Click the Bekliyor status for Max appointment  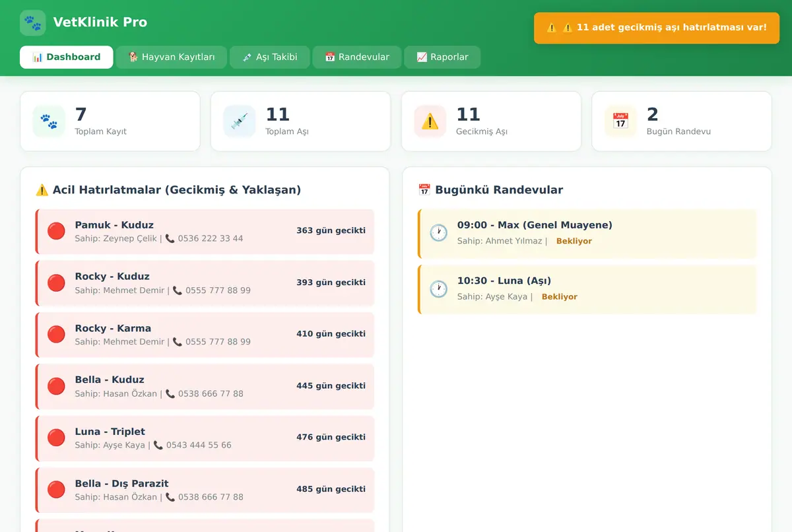(x=574, y=242)
